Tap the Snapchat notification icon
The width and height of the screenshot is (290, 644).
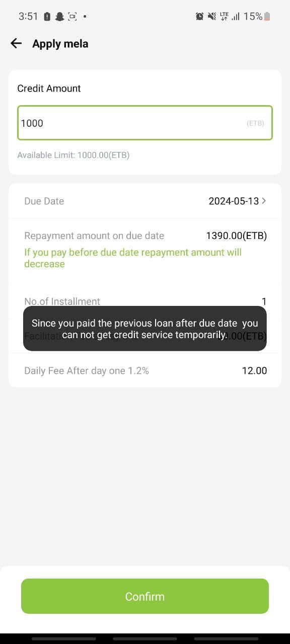click(x=59, y=17)
